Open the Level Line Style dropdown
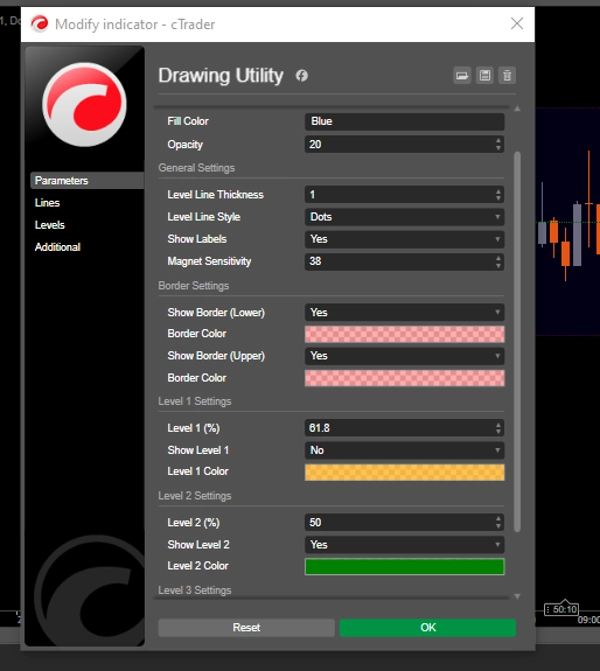Image resolution: width=600 pixels, height=671 pixels. coord(404,217)
